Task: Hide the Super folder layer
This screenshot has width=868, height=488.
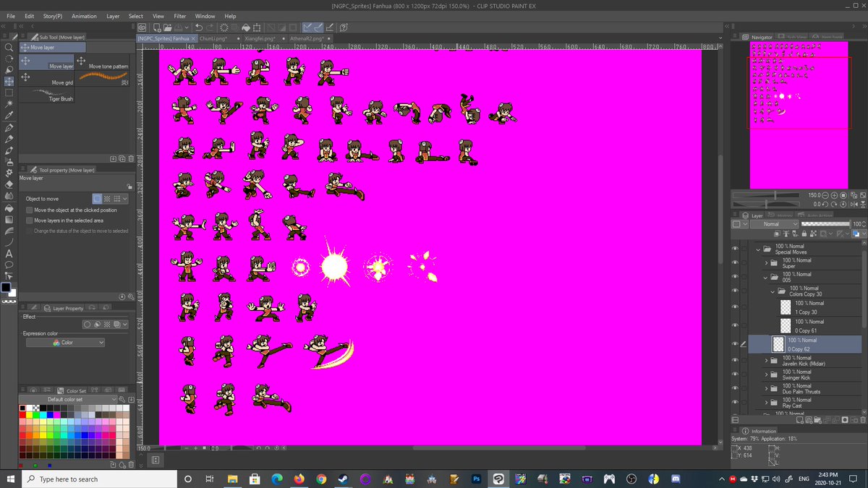Action: click(736, 262)
